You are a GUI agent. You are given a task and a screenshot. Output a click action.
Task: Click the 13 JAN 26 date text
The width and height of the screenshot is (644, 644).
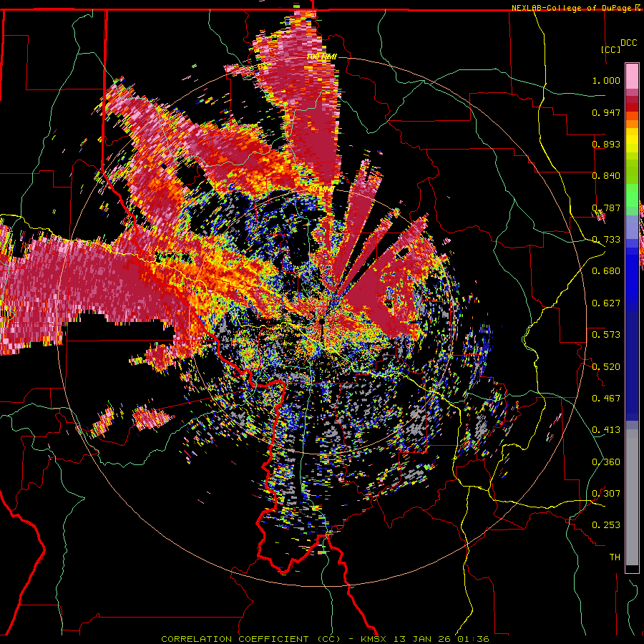click(422, 639)
